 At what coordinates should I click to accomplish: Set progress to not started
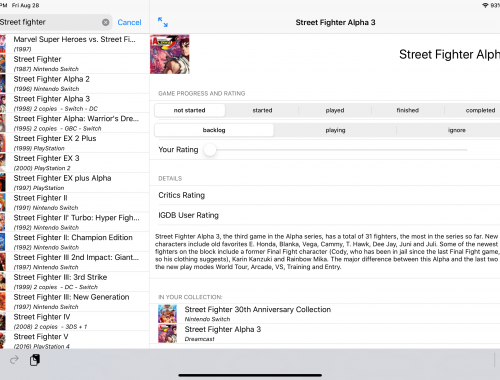pos(190,110)
